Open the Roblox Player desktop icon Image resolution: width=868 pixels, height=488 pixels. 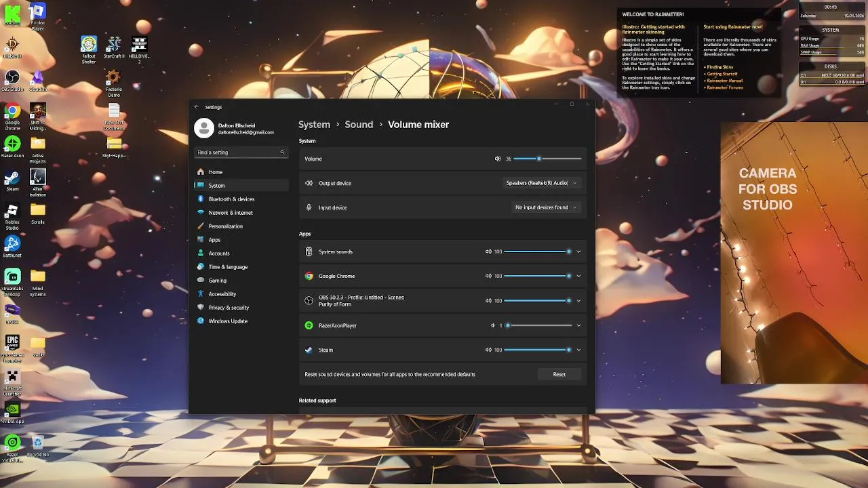pyautogui.click(x=38, y=17)
